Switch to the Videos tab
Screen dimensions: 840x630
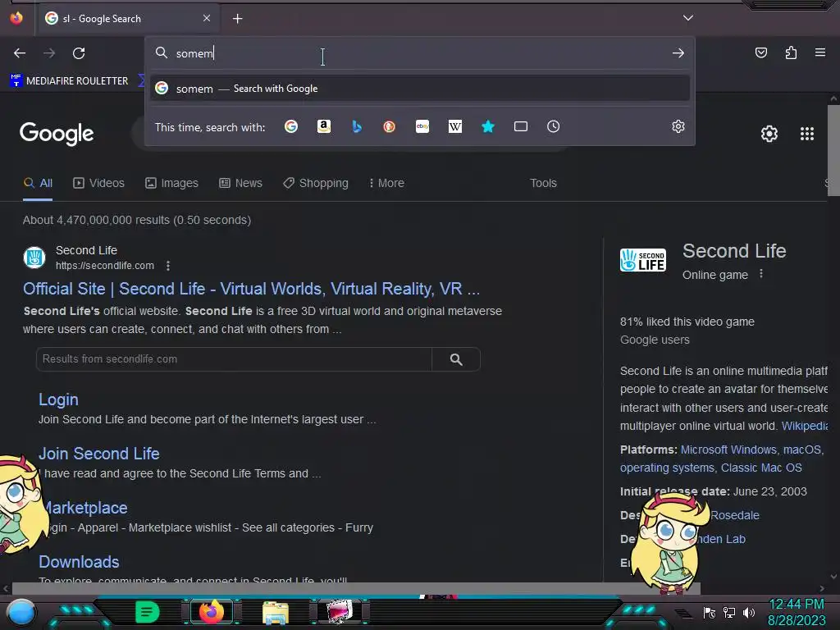98,183
